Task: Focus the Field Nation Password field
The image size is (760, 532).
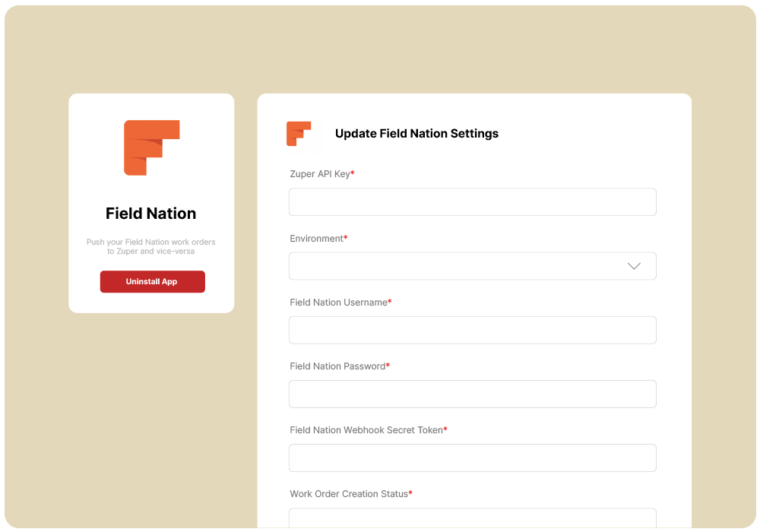Action: 473,394
